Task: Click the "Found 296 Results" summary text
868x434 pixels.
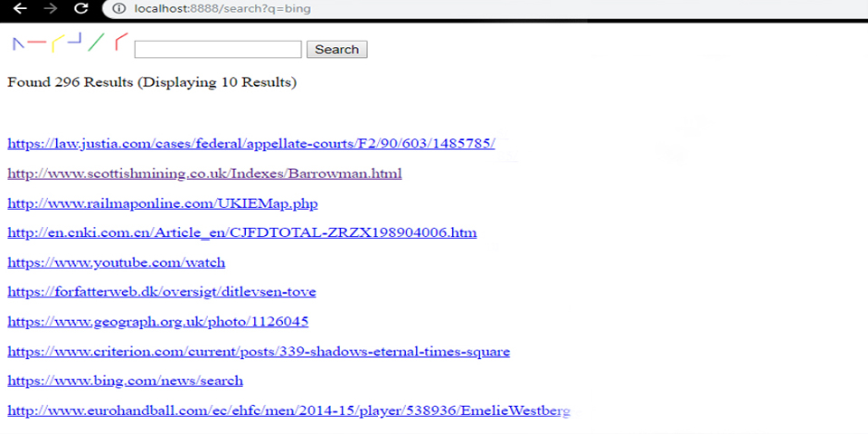Action: (151, 82)
